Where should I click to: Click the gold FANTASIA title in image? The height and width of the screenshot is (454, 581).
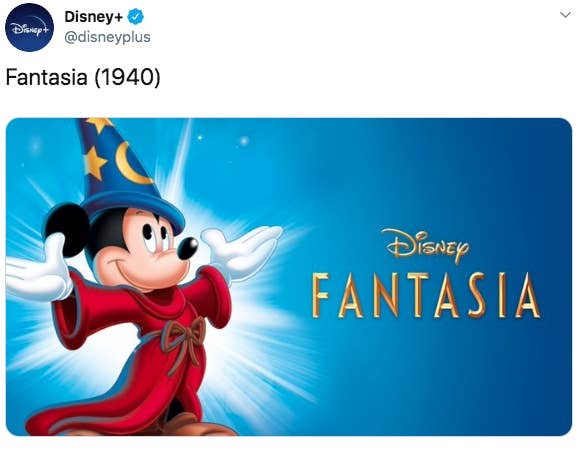(x=426, y=295)
